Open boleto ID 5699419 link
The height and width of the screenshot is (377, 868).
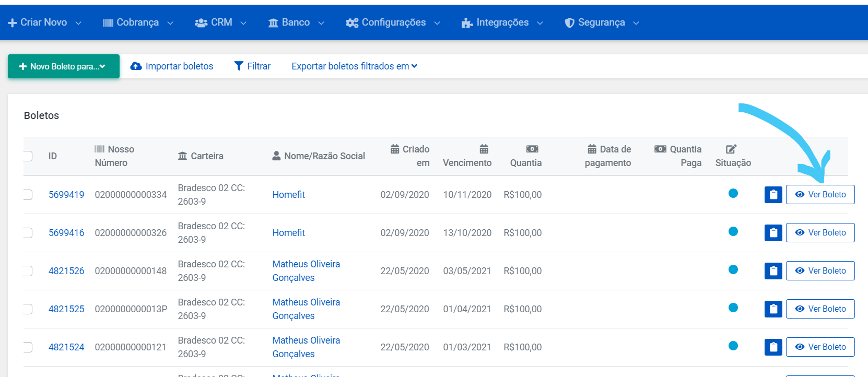(66, 195)
